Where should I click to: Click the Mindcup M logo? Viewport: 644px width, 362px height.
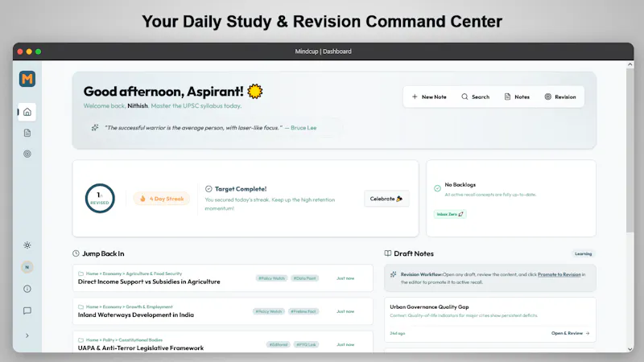(27, 78)
